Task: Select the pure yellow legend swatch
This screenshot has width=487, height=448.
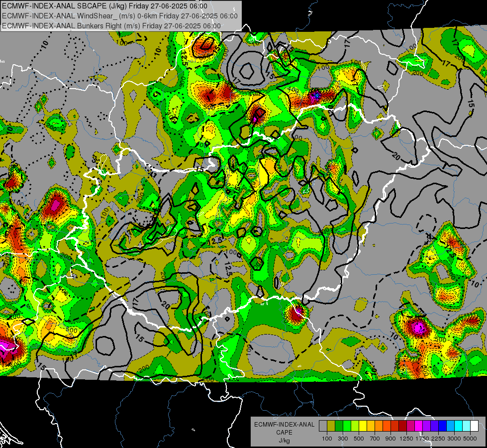Action: [363, 426]
